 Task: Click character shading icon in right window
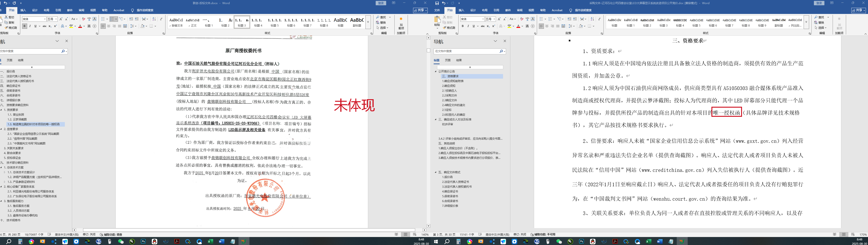(x=527, y=26)
